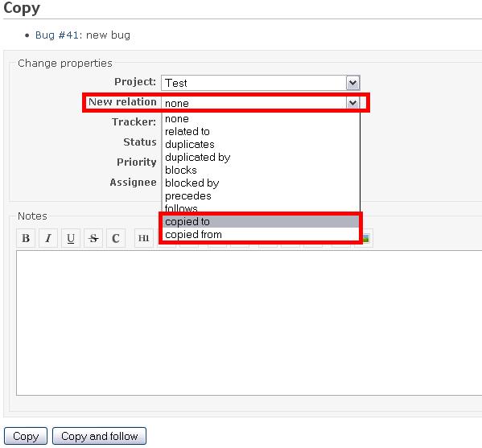Open the Bug #41 issue link
The width and height of the screenshot is (482, 448).
(57, 35)
